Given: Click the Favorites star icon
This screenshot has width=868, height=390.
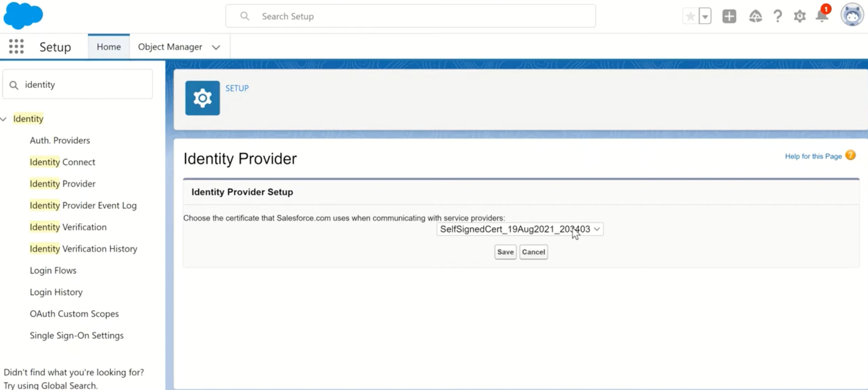Looking at the screenshot, I should point(691,16).
